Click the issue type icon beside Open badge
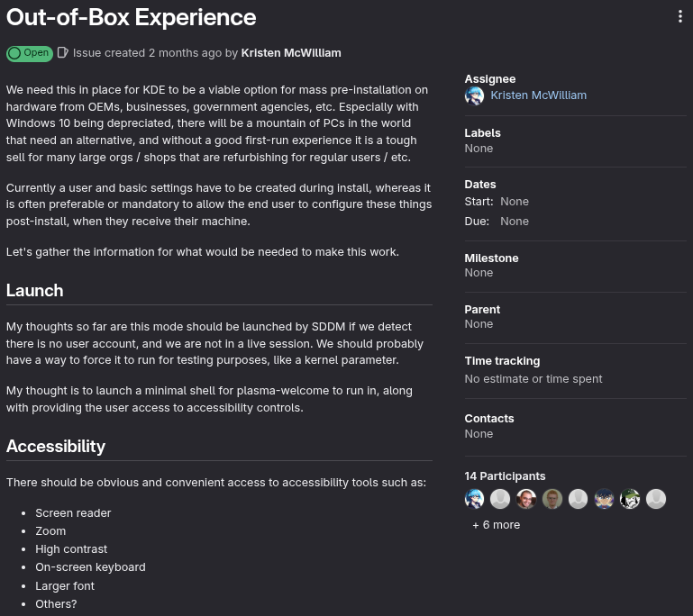The height and width of the screenshot is (616, 693). click(x=62, y=52)
